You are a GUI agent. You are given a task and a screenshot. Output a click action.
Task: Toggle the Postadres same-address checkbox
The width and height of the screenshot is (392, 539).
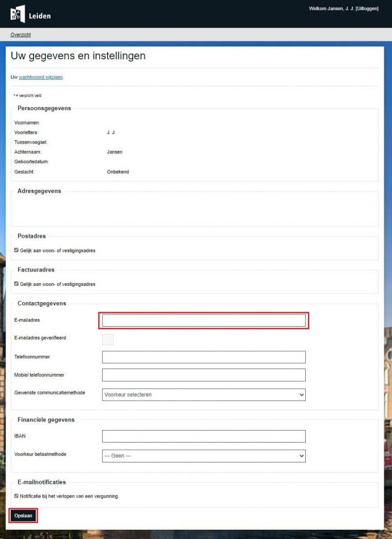click(16, 251)
